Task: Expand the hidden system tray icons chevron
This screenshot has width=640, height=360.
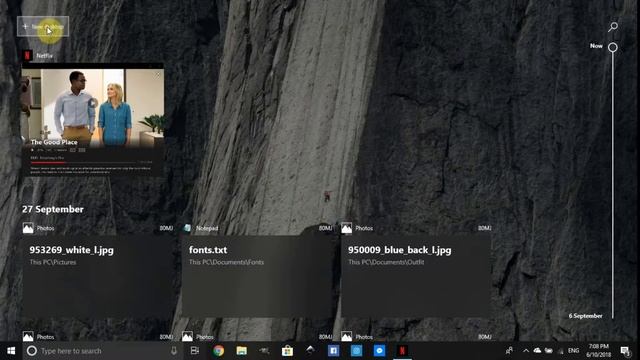Action: click(526, 351)
